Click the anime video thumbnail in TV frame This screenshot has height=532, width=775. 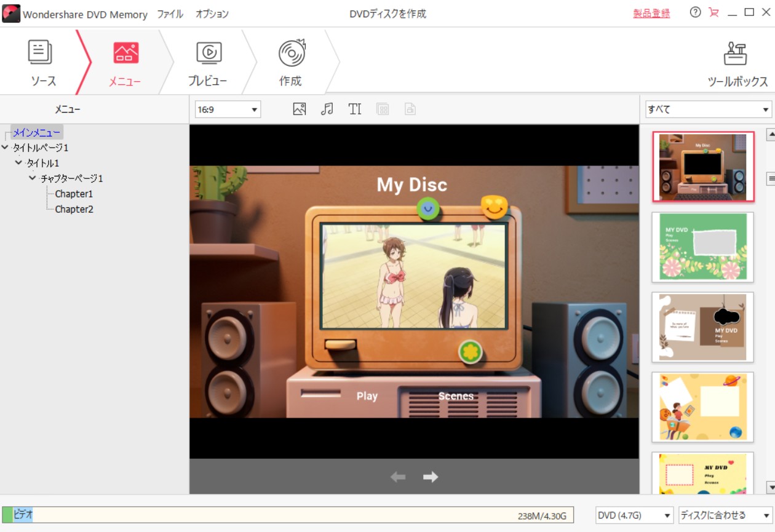(414, 276)
